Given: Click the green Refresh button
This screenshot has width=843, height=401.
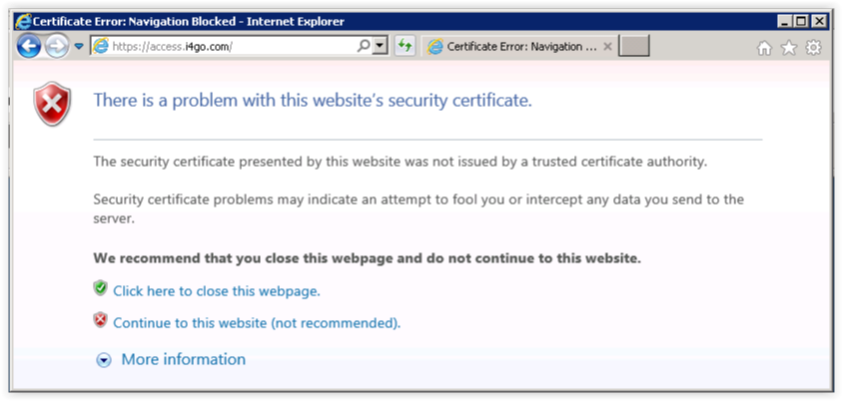Looking at the screenshot, I should (x=405, y=46).
